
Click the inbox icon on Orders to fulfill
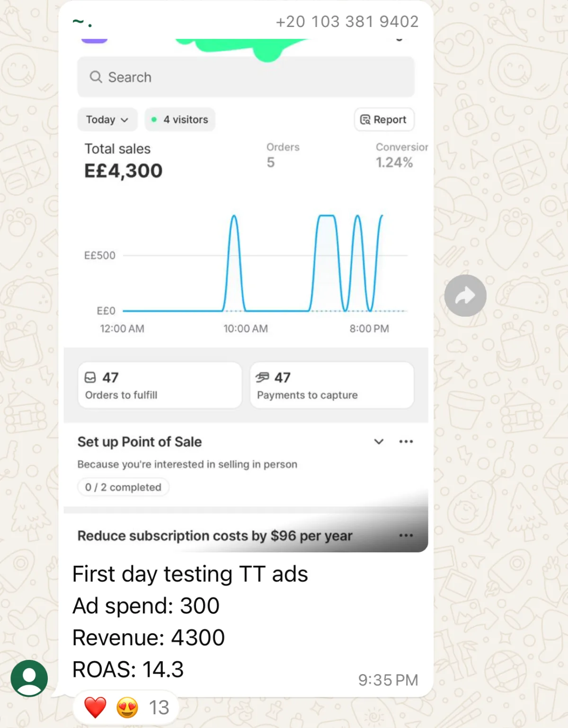(x=90, y=377)
